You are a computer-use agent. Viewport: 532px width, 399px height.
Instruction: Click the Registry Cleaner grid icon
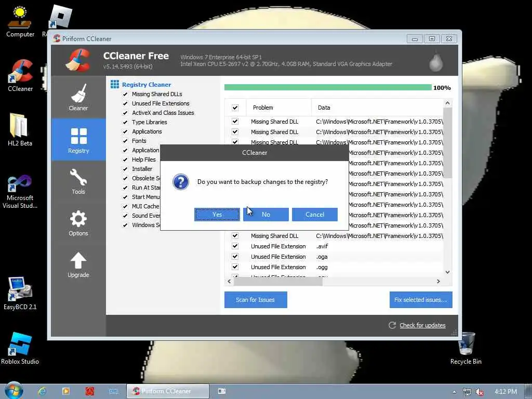coord(115,84)
